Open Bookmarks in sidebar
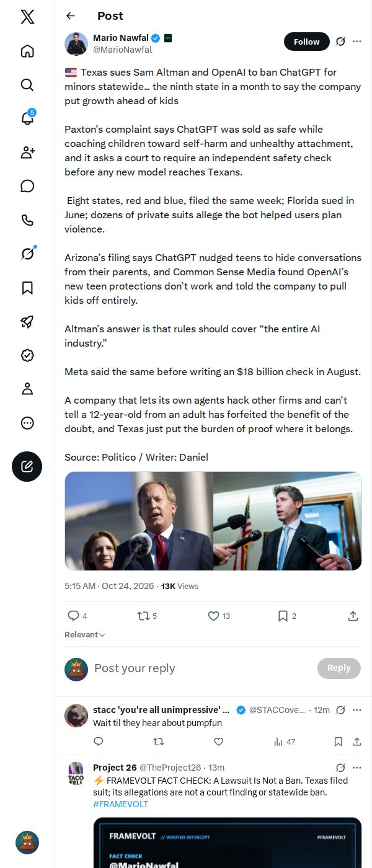Viewport: 372px width, 868px height. coord(27,288)
